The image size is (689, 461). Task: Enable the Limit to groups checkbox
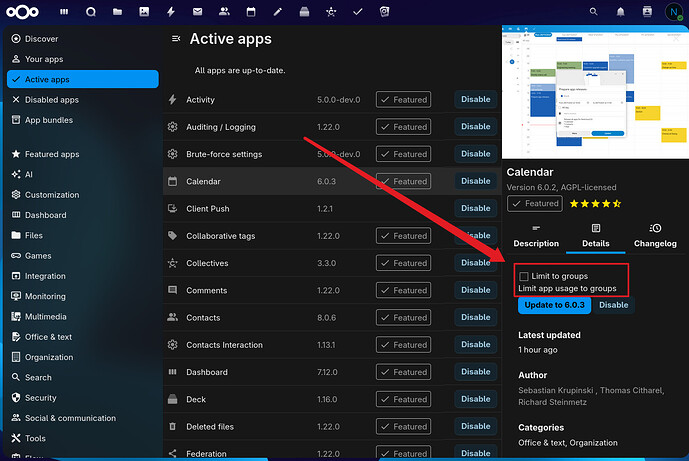524,276
